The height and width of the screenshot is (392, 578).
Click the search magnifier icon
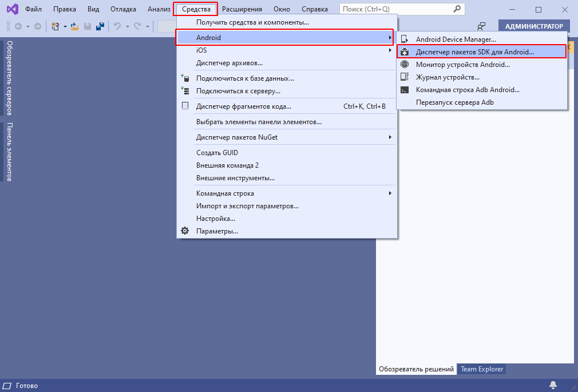[x=457, y=9]
